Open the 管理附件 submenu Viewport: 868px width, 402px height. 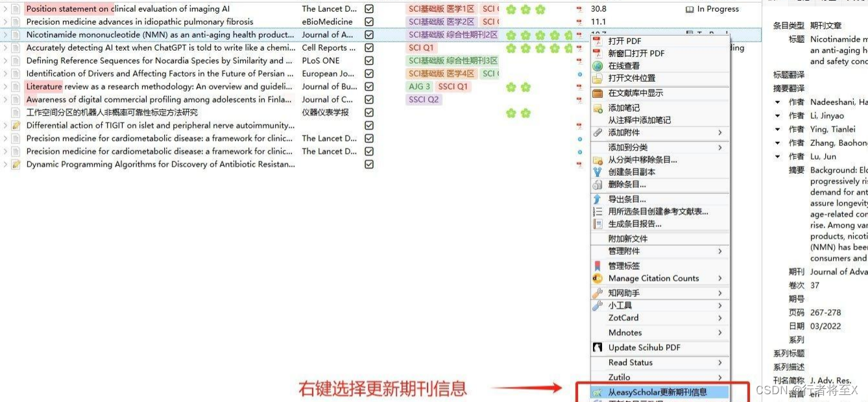pos(660,251)
